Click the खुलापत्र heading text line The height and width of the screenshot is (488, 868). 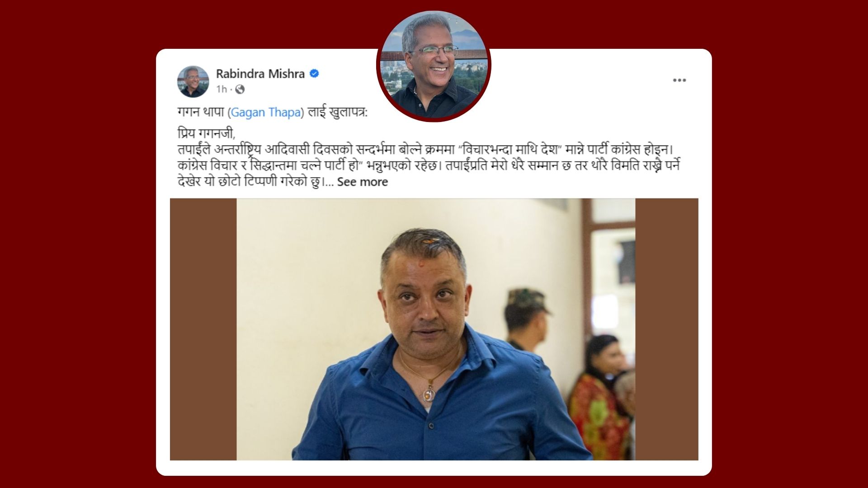coord(273,112)
